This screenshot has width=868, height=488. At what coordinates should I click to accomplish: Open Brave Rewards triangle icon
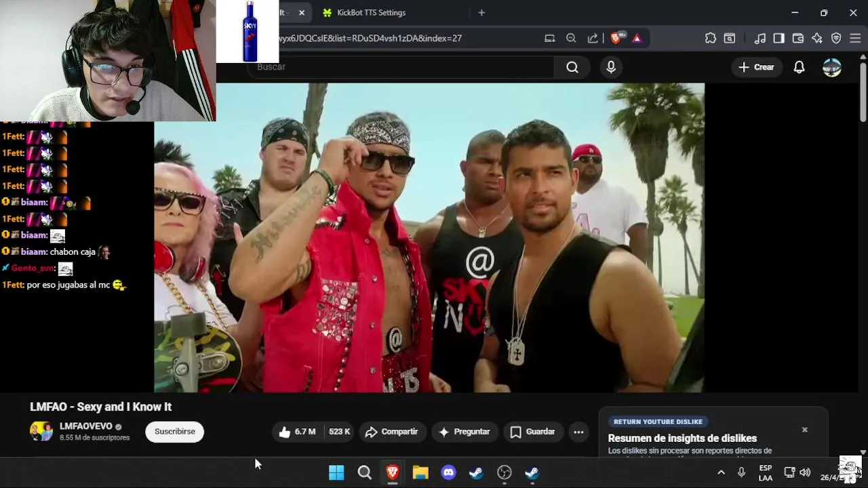pyautogui.click(x=637, y=39)
